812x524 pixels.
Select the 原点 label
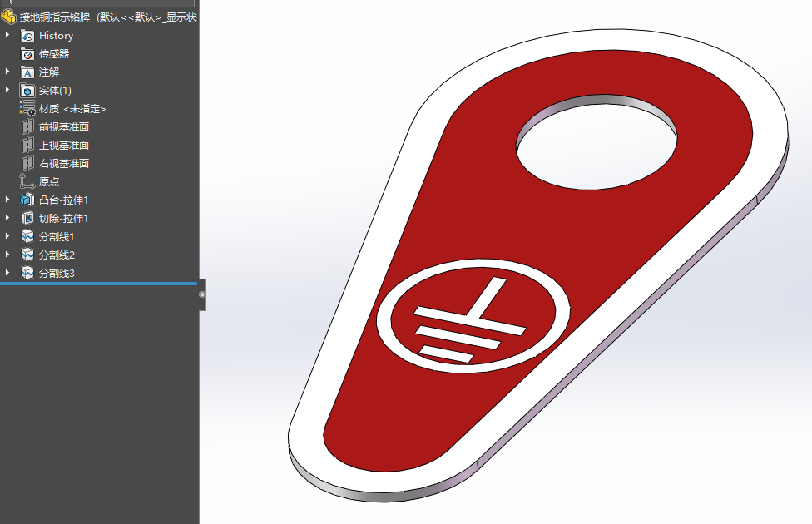tap(49, 182)
